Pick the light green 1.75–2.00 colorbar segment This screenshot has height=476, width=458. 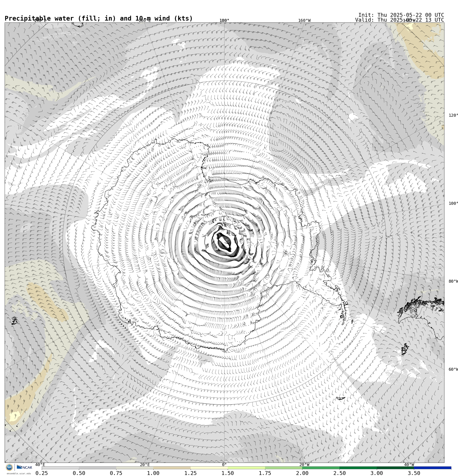tap(283, 468)
